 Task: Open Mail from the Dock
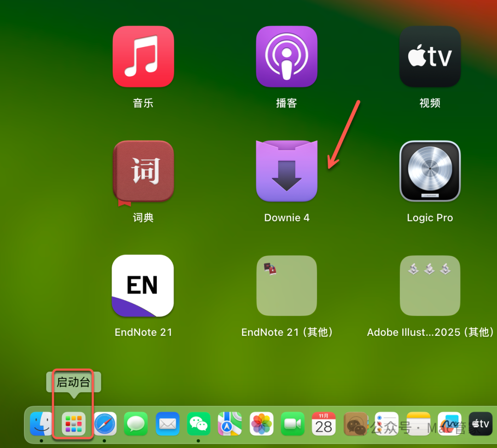point(168,424)
